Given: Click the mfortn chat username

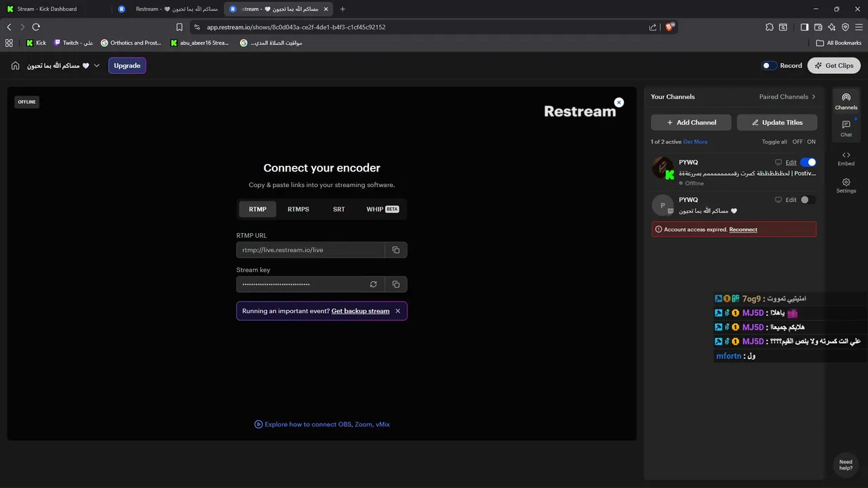Looking at the screenshot, I should [729, 356].
